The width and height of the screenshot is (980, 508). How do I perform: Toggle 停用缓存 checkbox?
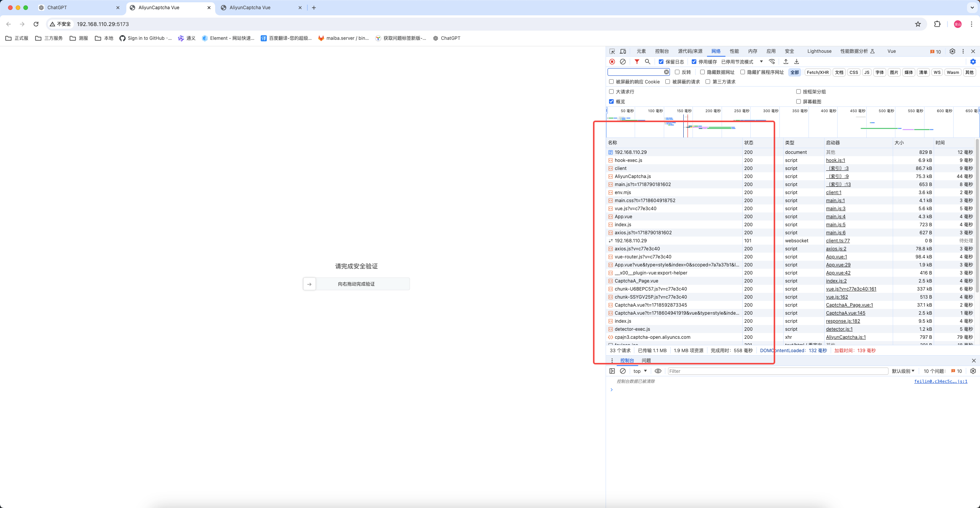pos(694,62)
